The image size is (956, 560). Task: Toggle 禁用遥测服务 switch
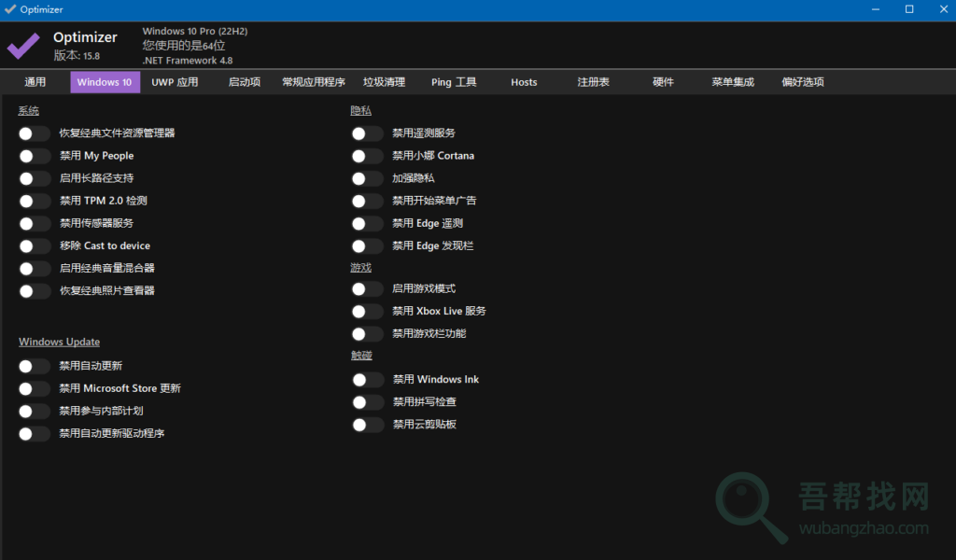click(368, 133)
